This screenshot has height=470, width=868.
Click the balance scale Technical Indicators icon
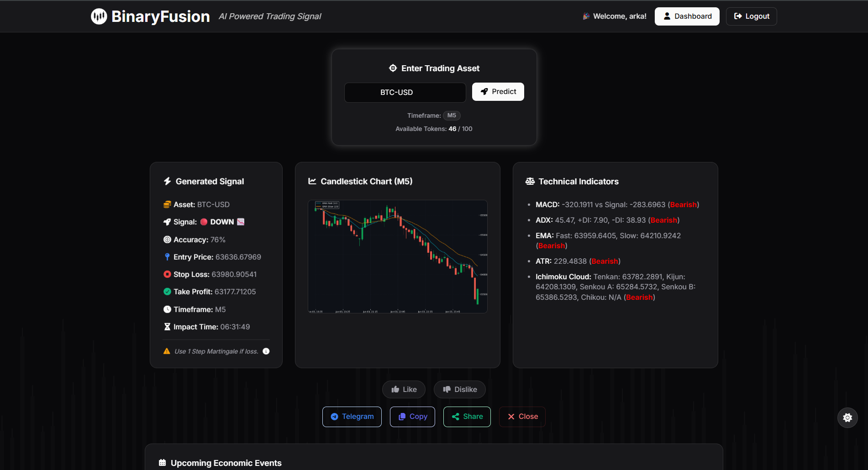click(530, 181)
